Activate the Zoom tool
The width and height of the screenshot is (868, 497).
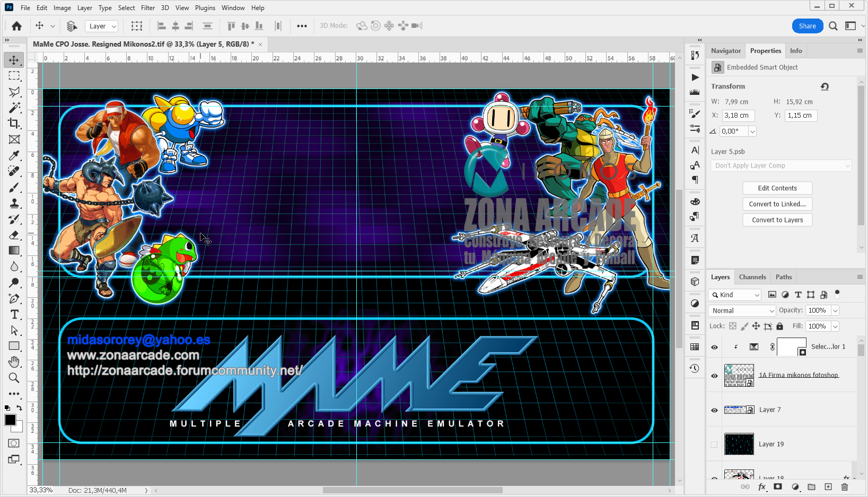pos(14,378)
